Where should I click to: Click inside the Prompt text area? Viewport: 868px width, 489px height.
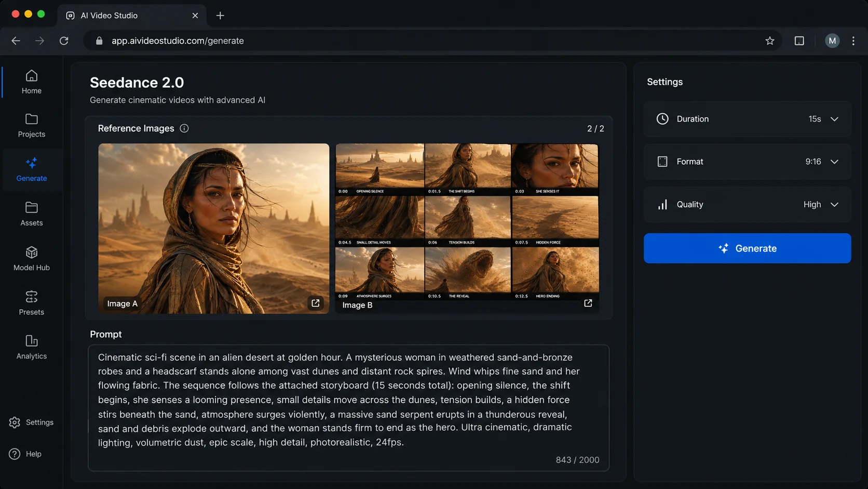point(348,408)
